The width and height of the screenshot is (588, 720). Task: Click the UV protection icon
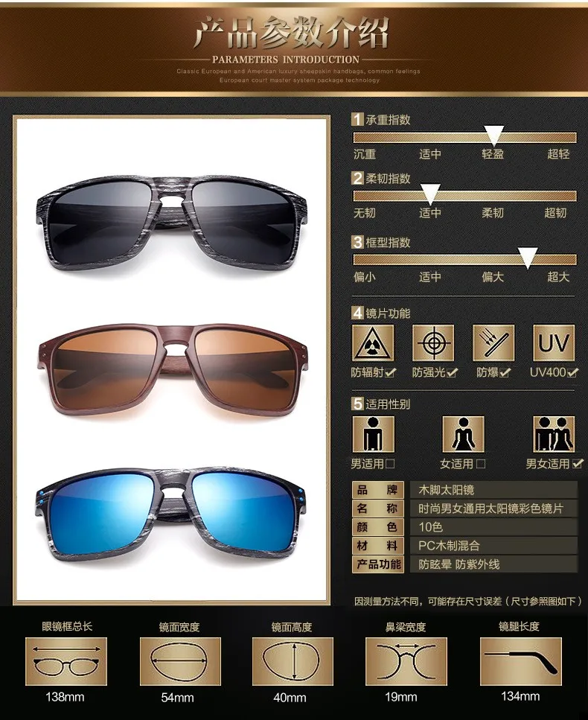coord(554,343)
